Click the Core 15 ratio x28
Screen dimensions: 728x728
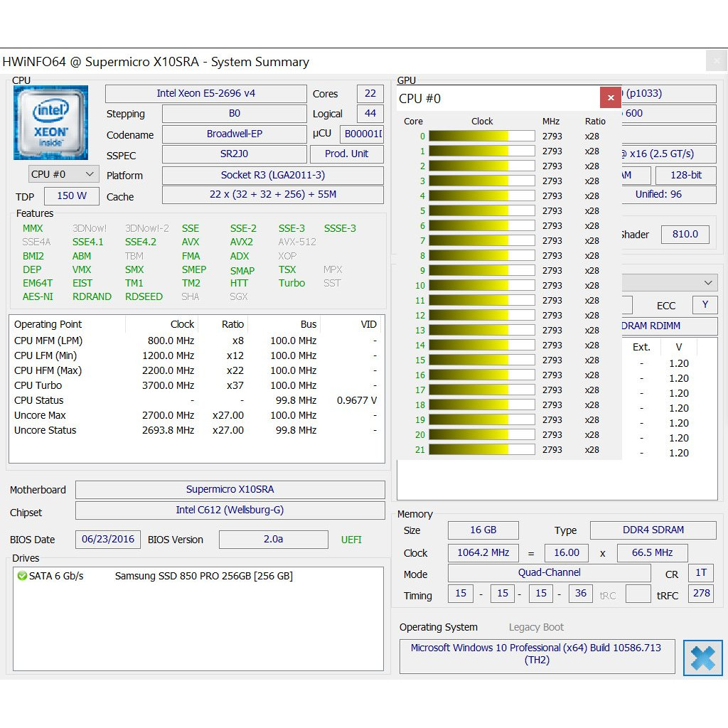[592, 360]
